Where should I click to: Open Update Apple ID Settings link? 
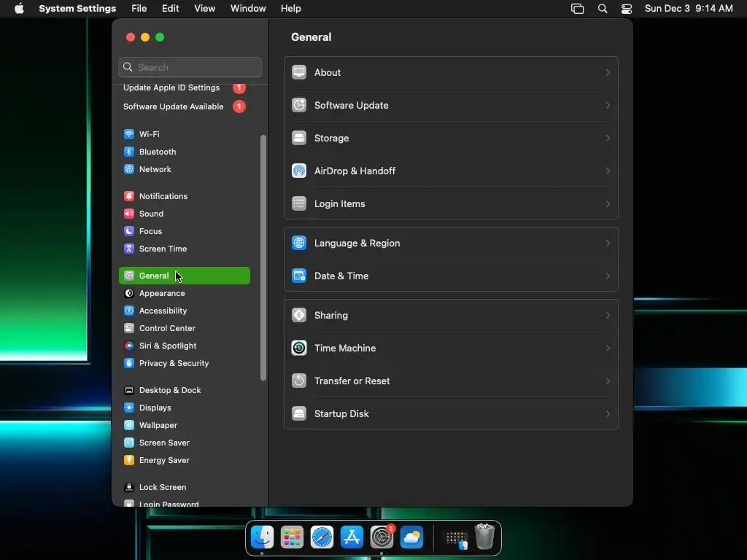click(x=171, y=87)
